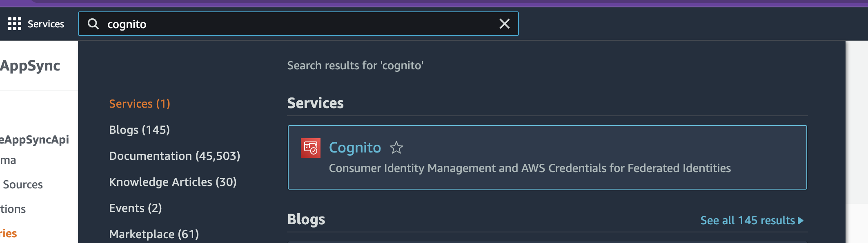This screenshot has height=243, width=868.
Task: Open Sources item in left sidebar
Action: click(x=23, y=185)
